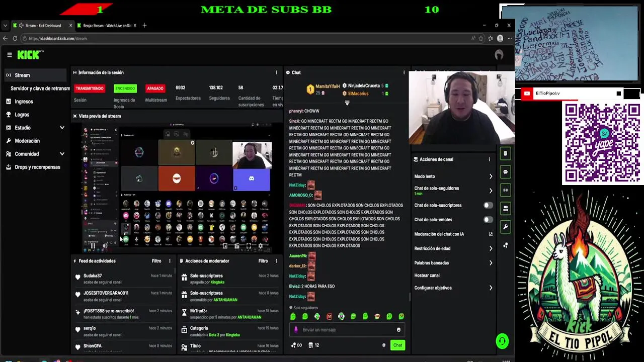Open the hamburger menu beside Kick logo
The width and height of the screenshot is (644, 362).
9,55
